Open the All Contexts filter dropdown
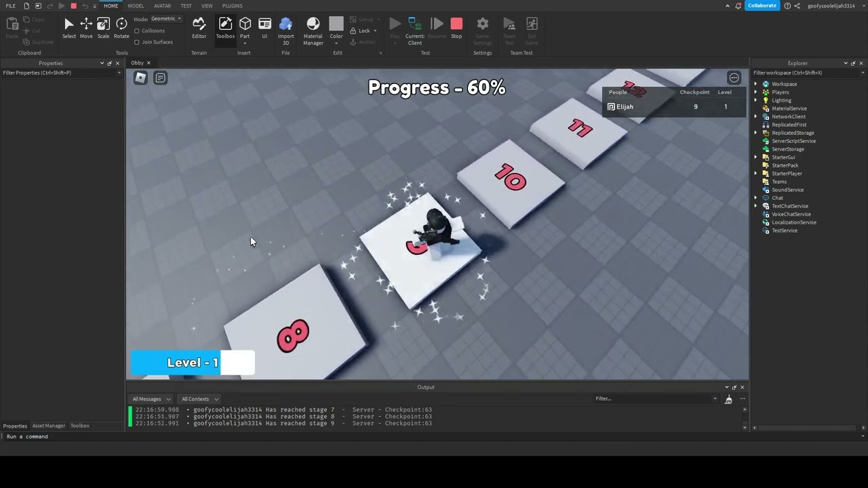The image size is (868, 488). coord(199,399)
